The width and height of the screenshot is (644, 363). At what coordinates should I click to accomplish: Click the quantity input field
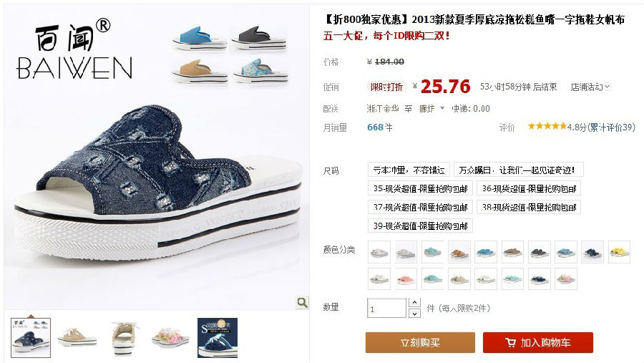[386, 308]
